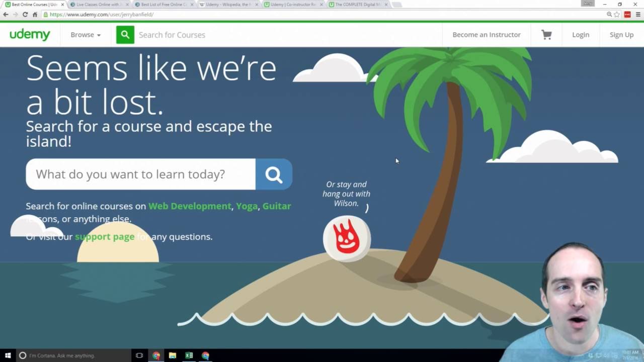The image size is (644, 362).
Task: Click the browser back arrow
Action: (x=6, y=15)
